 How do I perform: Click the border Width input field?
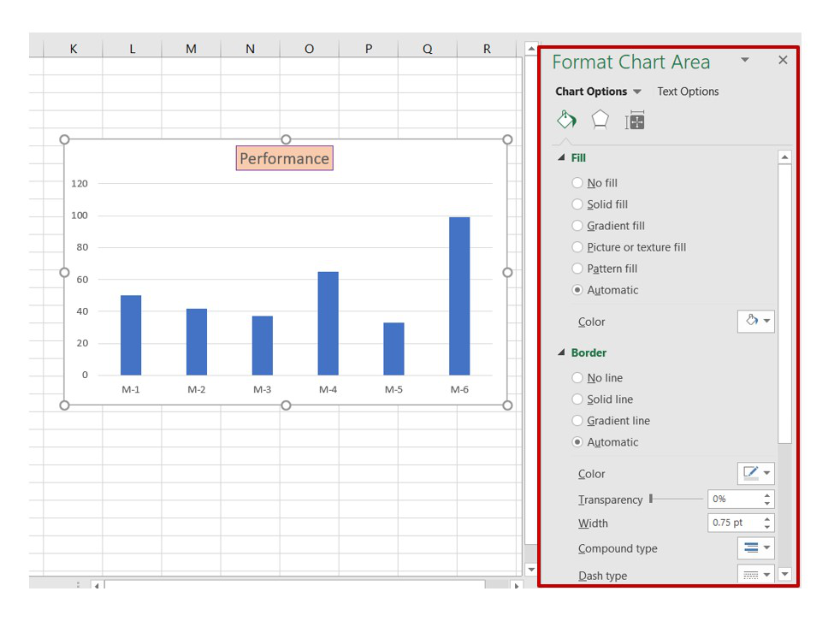click(x=733, y=523)
